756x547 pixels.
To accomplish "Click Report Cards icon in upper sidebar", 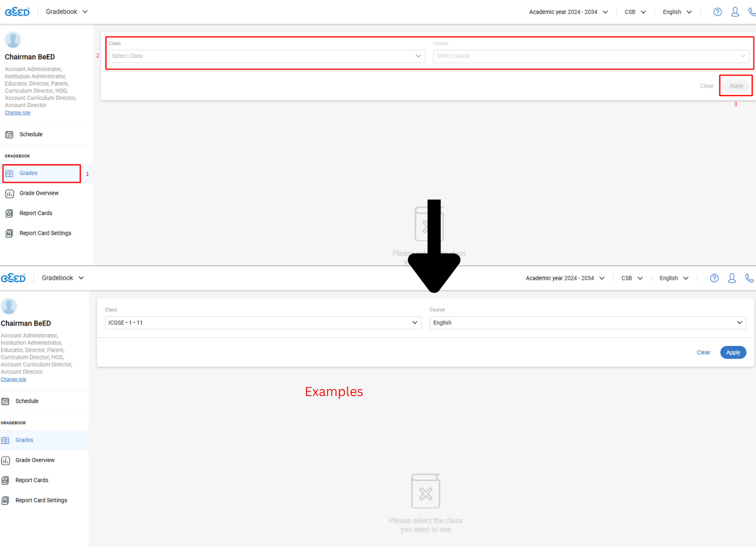I will point(9,214).
